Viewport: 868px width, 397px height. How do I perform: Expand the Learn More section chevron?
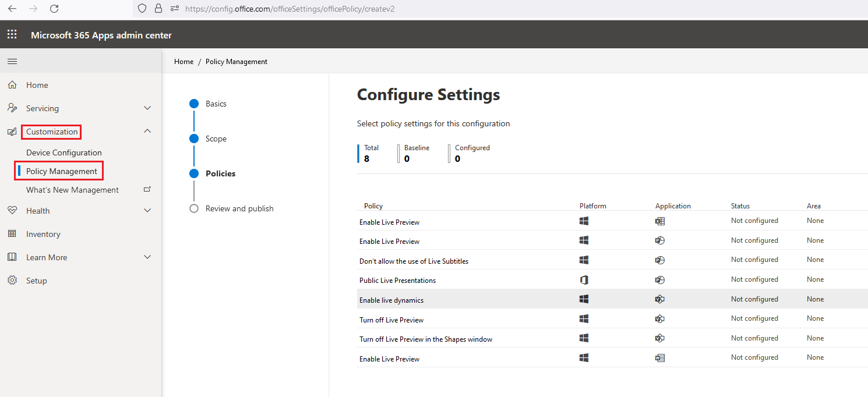(x=147, y=257)
